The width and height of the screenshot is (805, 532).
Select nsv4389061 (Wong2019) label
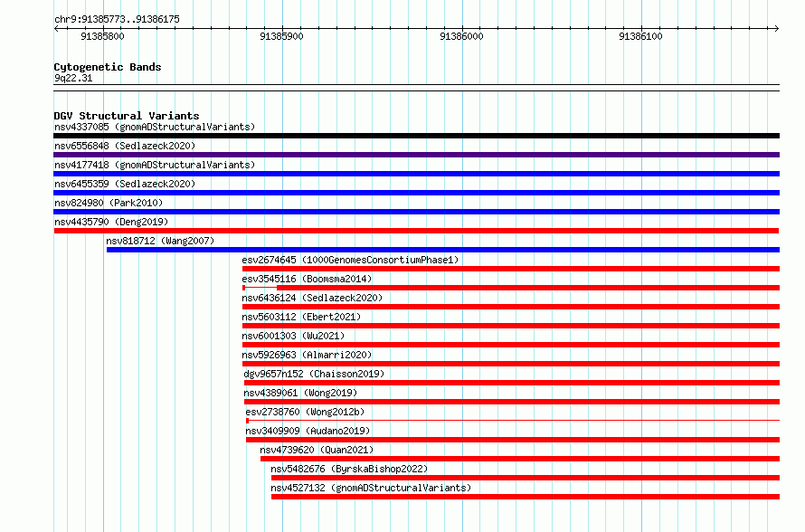point(300,393)
